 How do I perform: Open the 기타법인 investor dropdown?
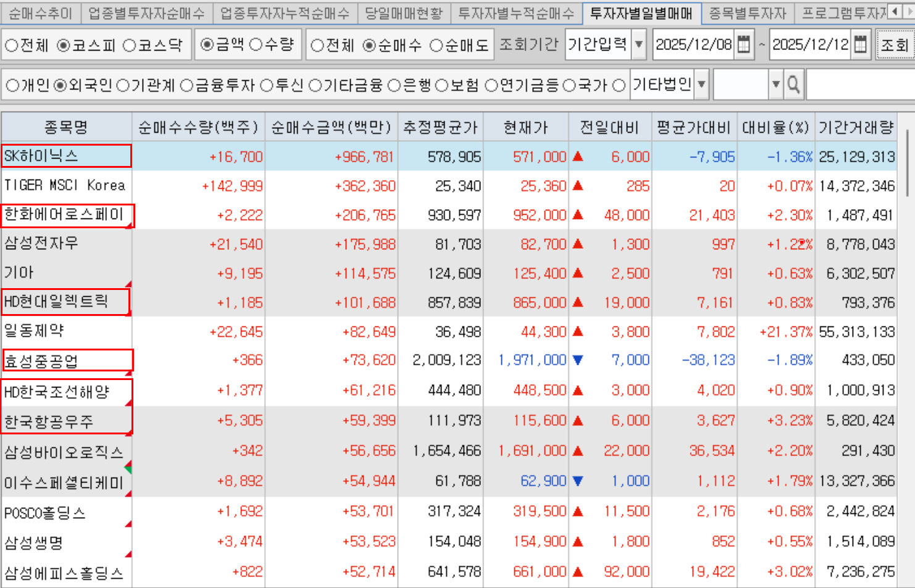click(x=701, y=85)
